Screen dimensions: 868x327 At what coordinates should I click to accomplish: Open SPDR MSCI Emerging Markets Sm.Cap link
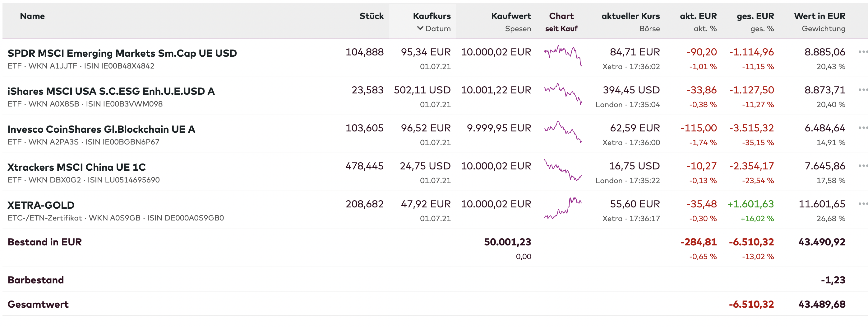(x=122, y=53)
